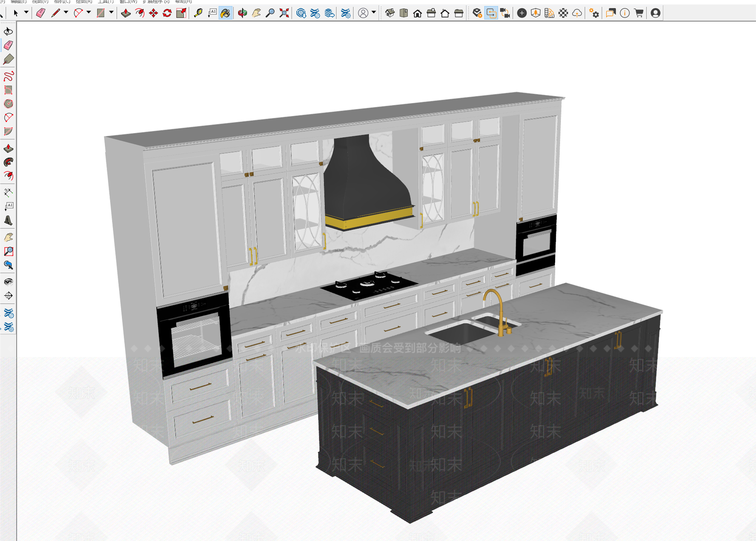The image size is (756, 541).
Task: Select the Polygon tool
Action: click(x=9, y=104)
